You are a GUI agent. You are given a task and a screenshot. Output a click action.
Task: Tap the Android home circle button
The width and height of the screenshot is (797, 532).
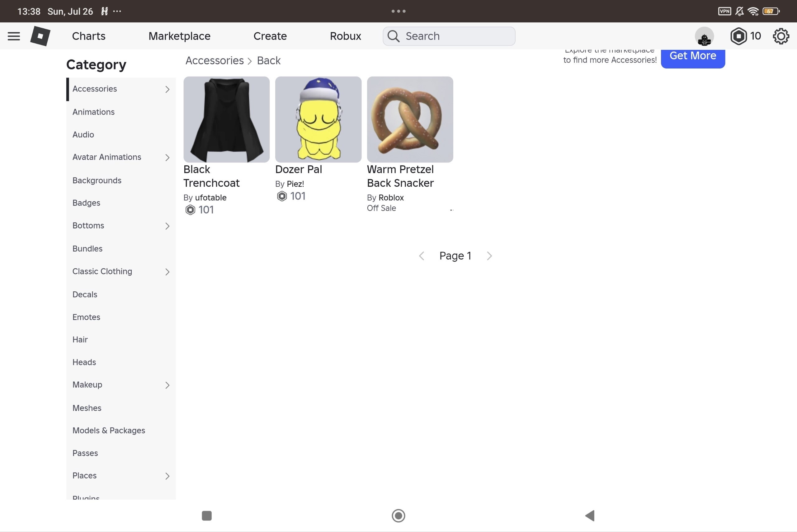pos(398,516)
